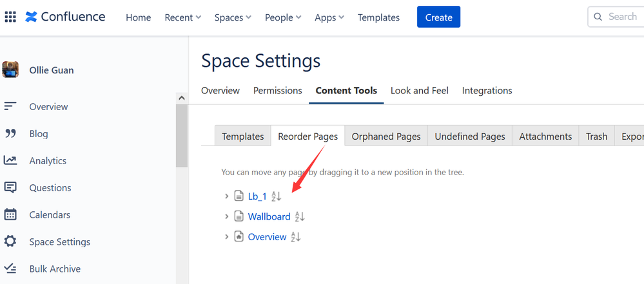Expand the Lb_1 page tree node

tap(226, 196)
